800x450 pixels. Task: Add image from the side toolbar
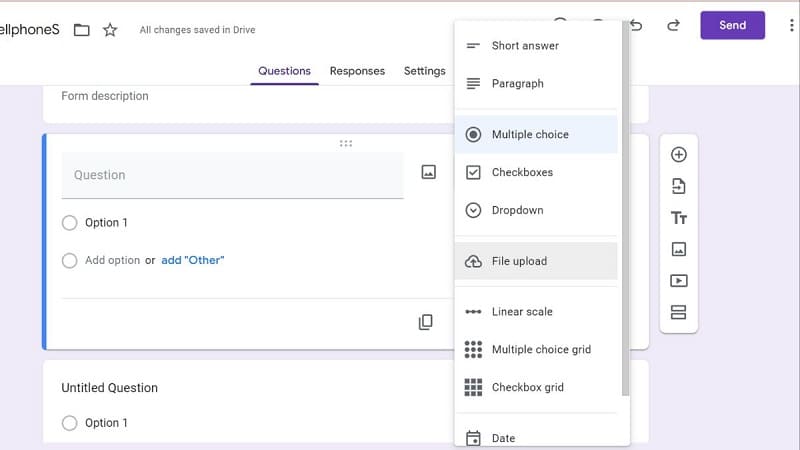coord(678,249)
